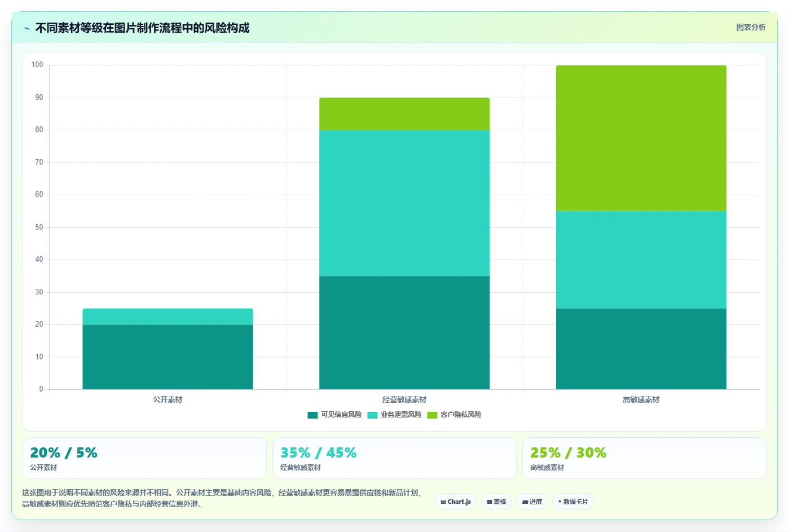Open the 20% / 5% data card

click(144, 458)
